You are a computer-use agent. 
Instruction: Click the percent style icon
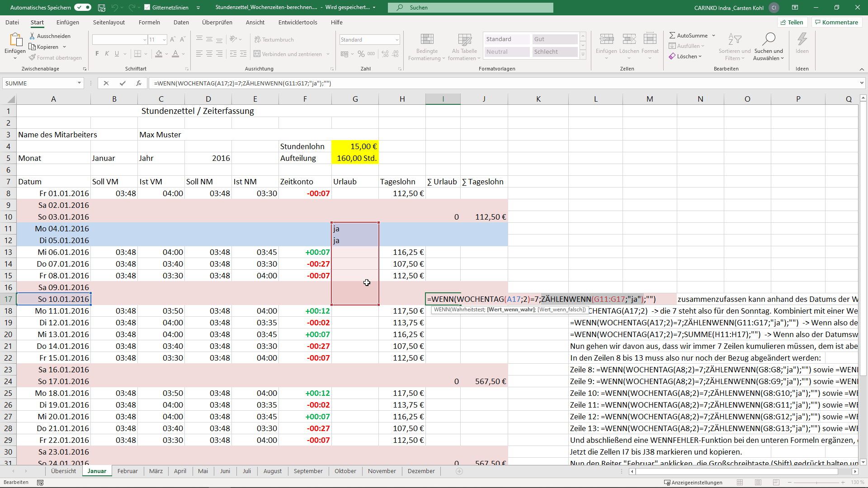tap(361, 54)
